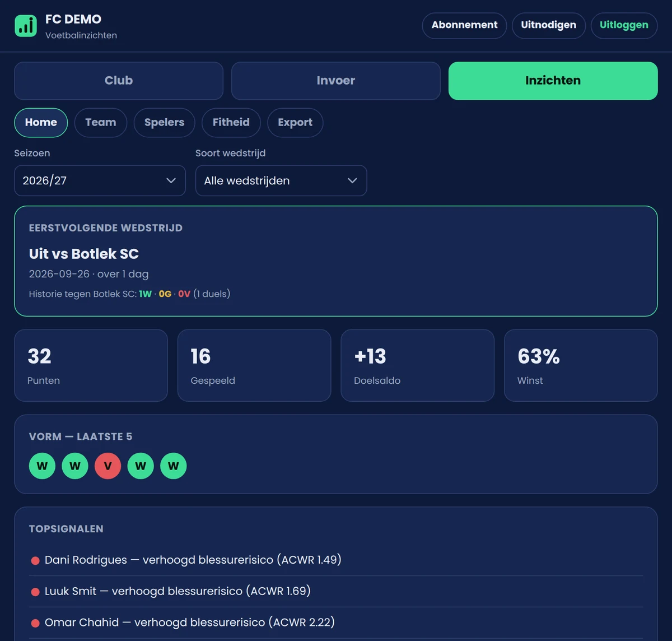Click the TOPSIGNALEN section heading
Screen dimensions: 672x641
(x=66, y=529)
